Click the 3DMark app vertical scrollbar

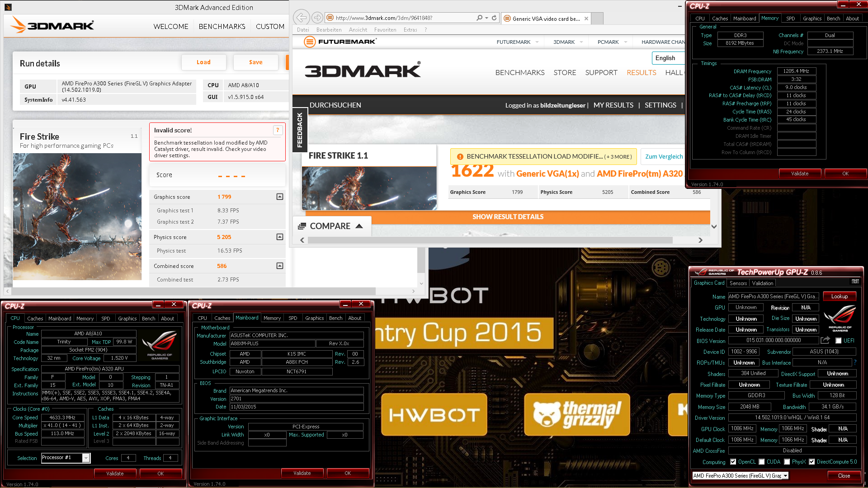click(421, 261)
